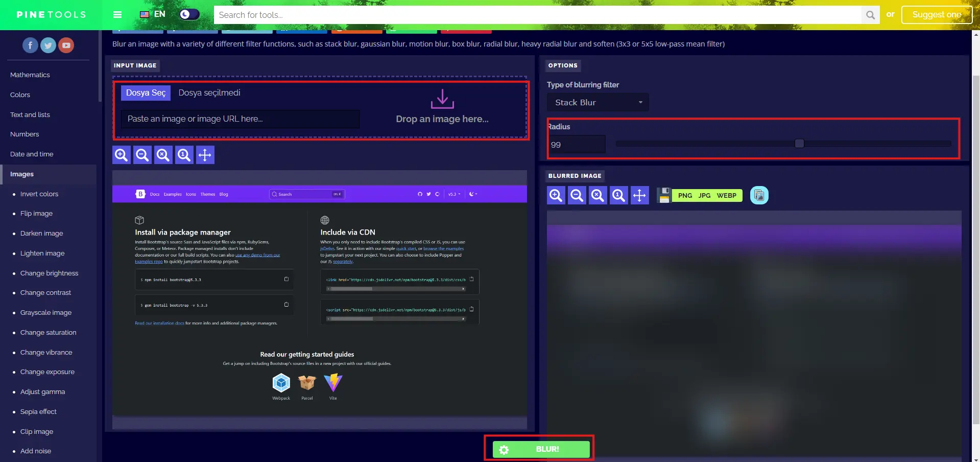Open the hamburger menu in header
Image resolution: width=980 pixels, height=462 pixels.
coord(117,14)
